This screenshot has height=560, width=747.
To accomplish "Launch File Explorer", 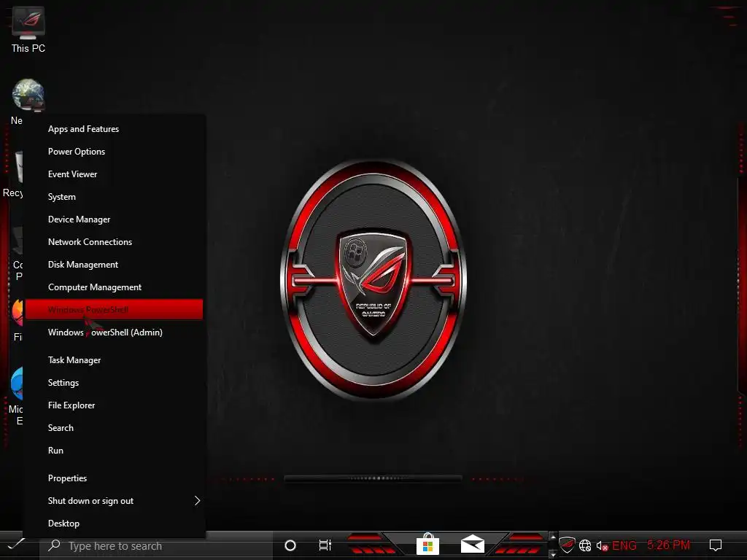I will 115,405.
